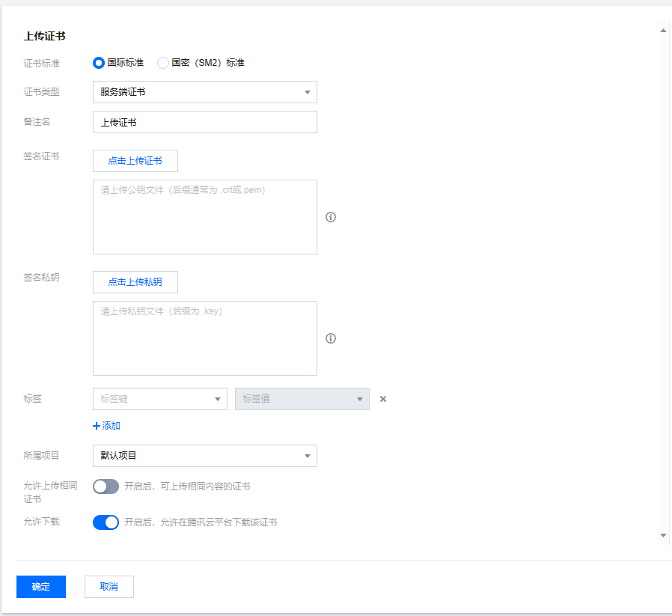Enable 允许上传相同证书 toggle switch
The image size is (672, 616).
point(106,487)
